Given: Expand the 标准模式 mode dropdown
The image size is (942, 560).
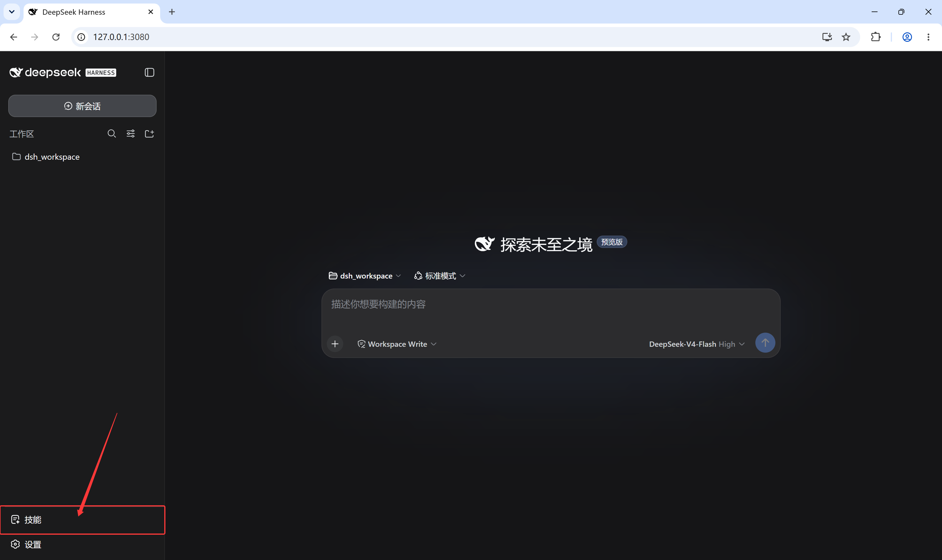Looking at the screenshot, I should click(x=440, y=276).
